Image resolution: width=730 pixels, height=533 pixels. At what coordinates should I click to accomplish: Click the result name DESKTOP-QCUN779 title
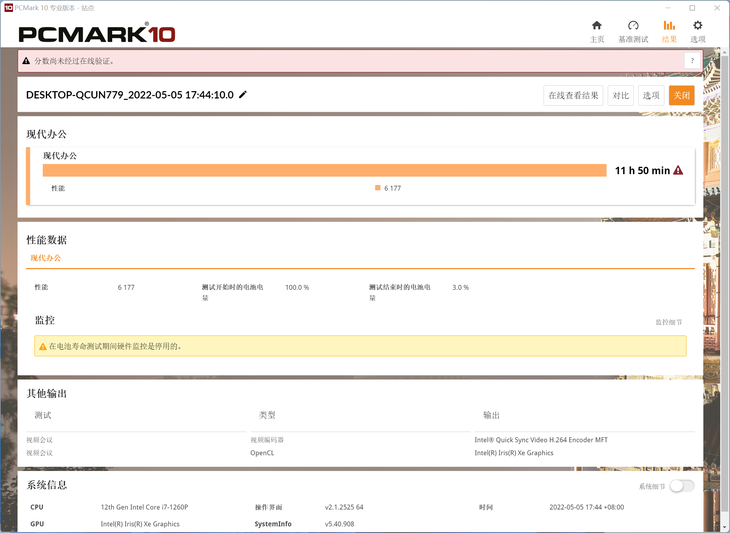pos(129,95)
